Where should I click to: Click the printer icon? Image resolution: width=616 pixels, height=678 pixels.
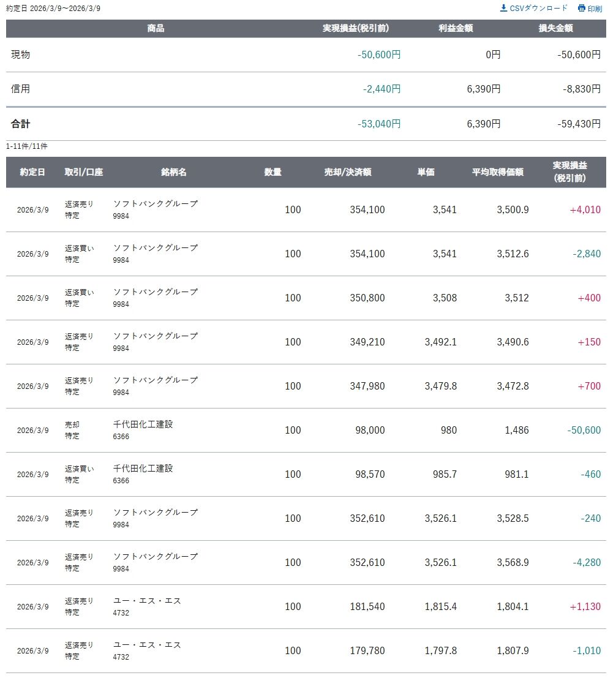point(581,9)
